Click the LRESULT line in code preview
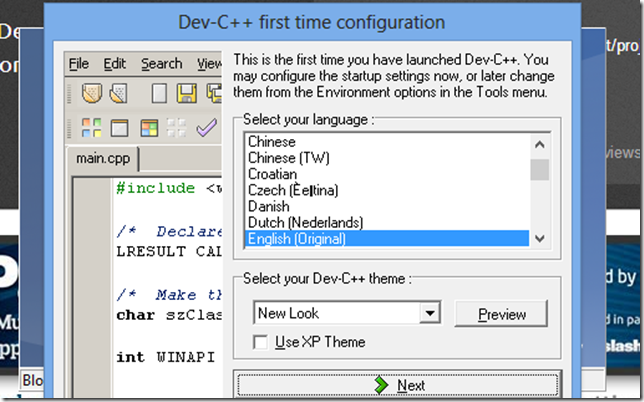The width and height of the screenshot is (644, 402). [169, 251]
